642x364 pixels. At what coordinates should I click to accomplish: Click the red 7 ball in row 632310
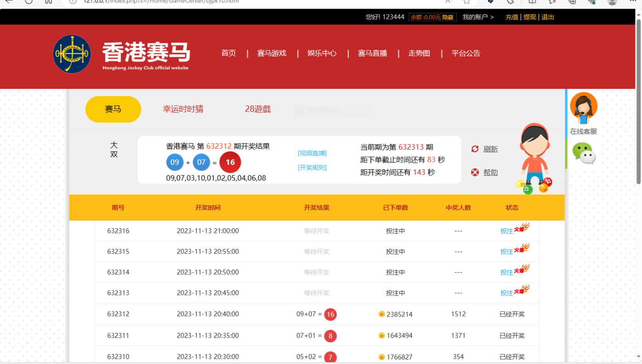point(330,357)
